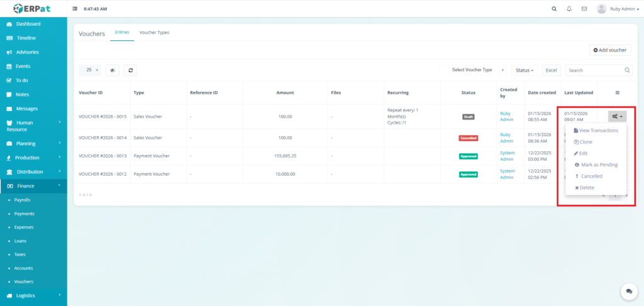Click the search magnifier in header
The image size is (644, 306).
click(x=554, y=9)
